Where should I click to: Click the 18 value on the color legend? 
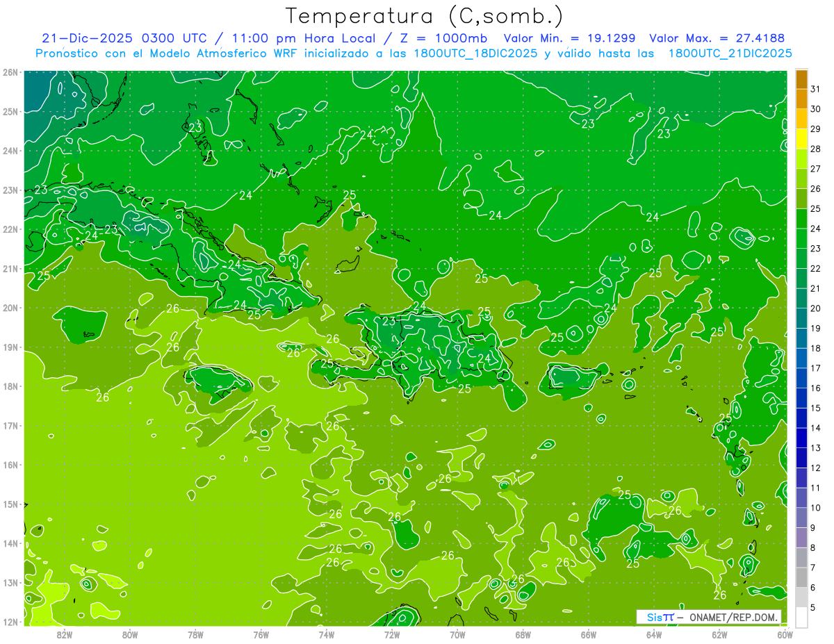coord(815,348)
